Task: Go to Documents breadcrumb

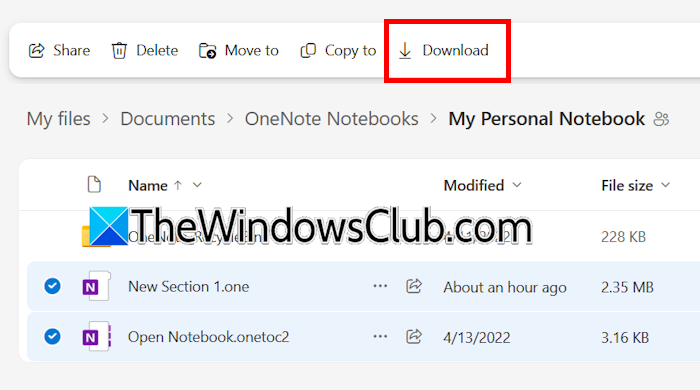Action: click(167, 119)
